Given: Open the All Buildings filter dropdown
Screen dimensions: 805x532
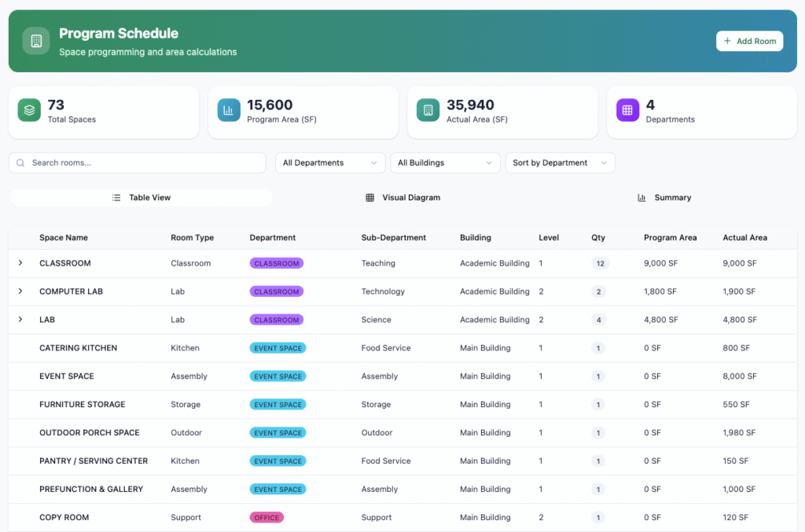Looking at the screenshot, I should pos(445,163).
